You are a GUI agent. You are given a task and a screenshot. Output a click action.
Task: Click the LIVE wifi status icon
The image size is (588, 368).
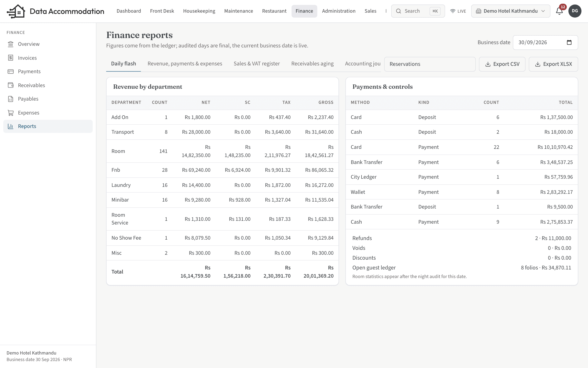point(453,11)
